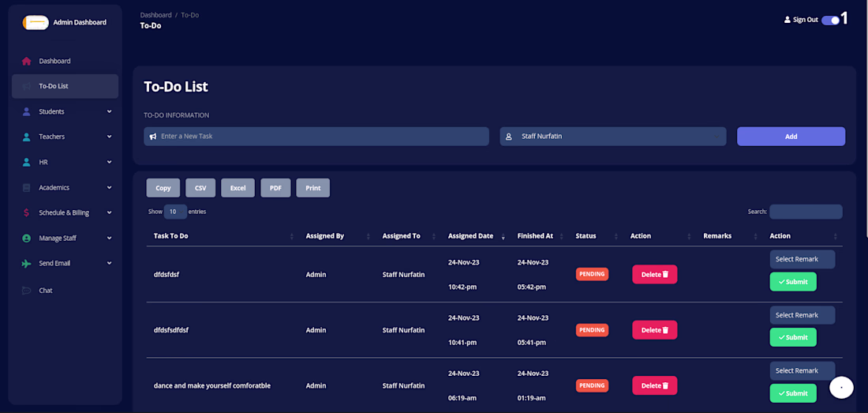
Task: Click the Chat bubble icon
Action: tap(26, 290)
